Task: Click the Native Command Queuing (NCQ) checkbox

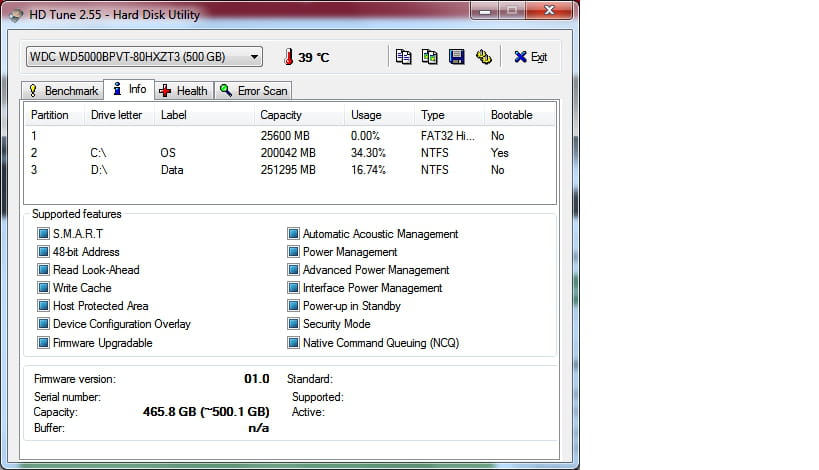Action: 294,343
